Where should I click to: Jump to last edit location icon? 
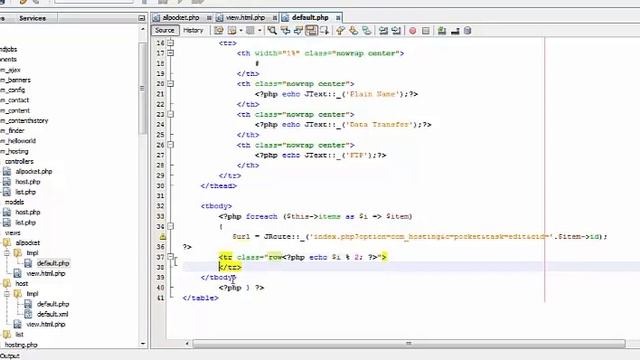click(218, 31)
